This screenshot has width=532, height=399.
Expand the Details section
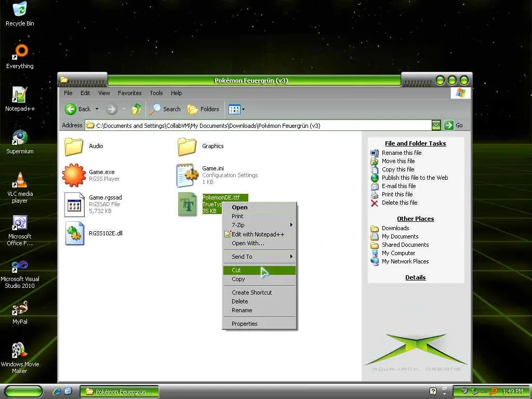pyautogui.click(x=415, y=277)
